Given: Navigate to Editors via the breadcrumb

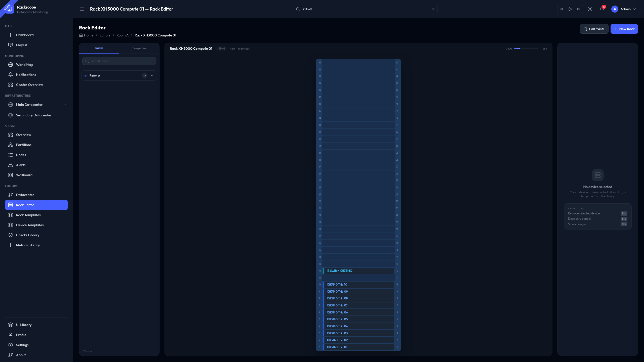Looking at the screenshot, I should (105, 35).
